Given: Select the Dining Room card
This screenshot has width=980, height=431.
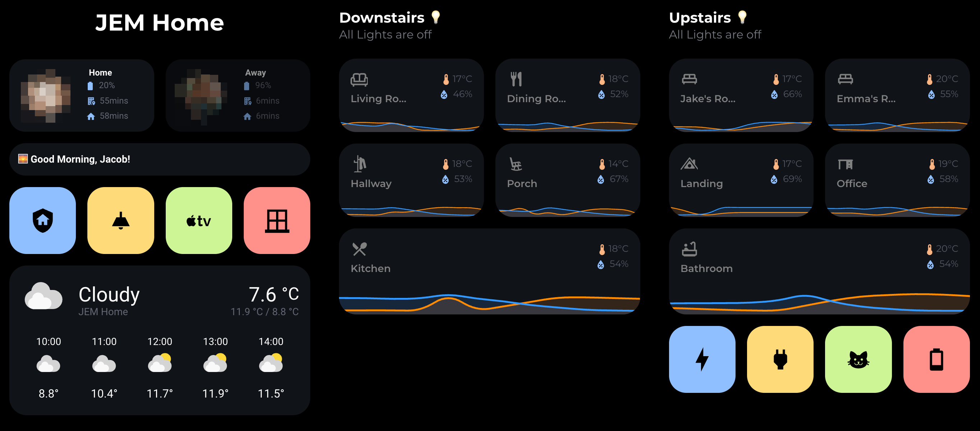Looking at the screenshot, I should pyautogui.click(x=567, y=95).
